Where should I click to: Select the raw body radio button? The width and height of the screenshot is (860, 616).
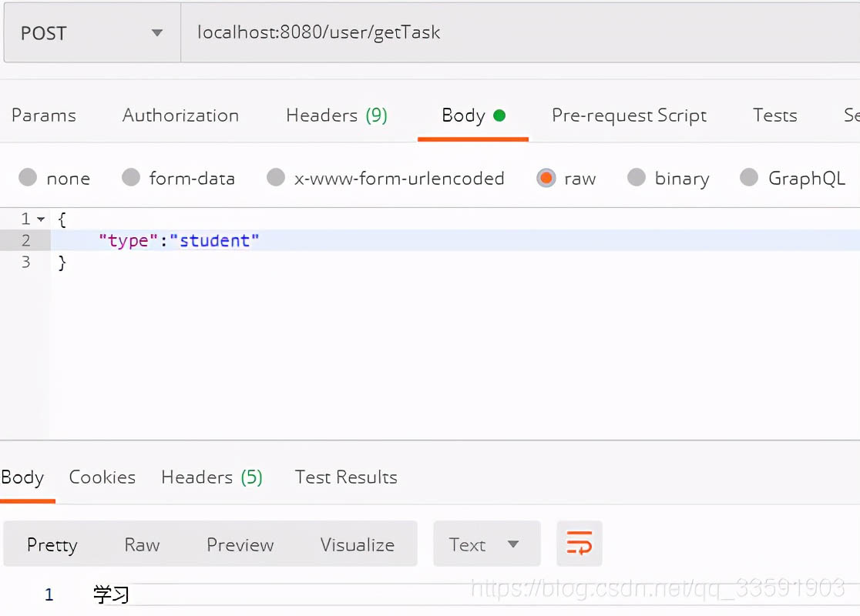(x=546, y=178)
